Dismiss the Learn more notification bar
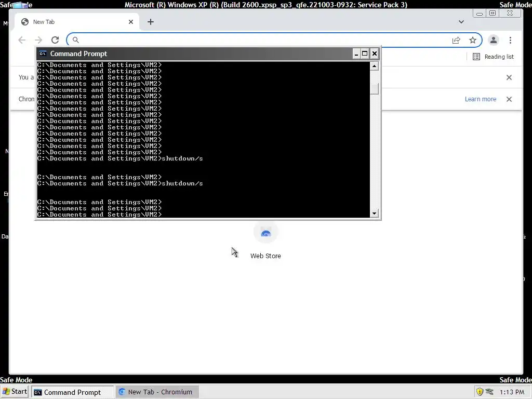 509,99
